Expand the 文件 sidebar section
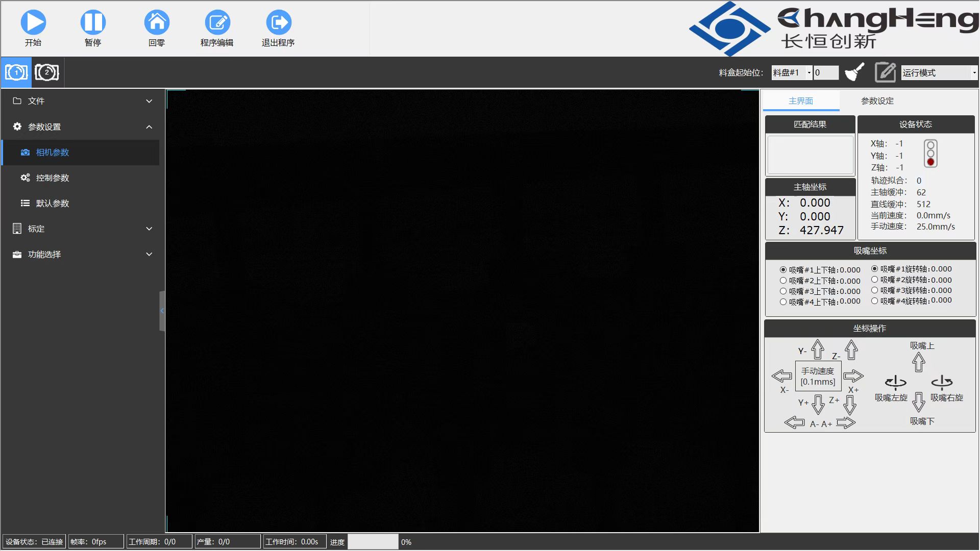The image size is (980, 551). tap(82, 101)
